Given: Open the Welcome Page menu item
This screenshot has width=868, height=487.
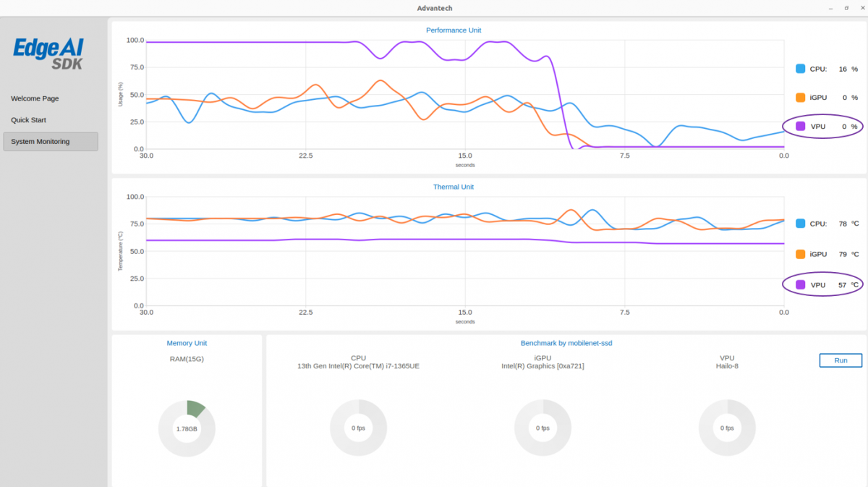Looking at the screenshot, I should point(35,98).
